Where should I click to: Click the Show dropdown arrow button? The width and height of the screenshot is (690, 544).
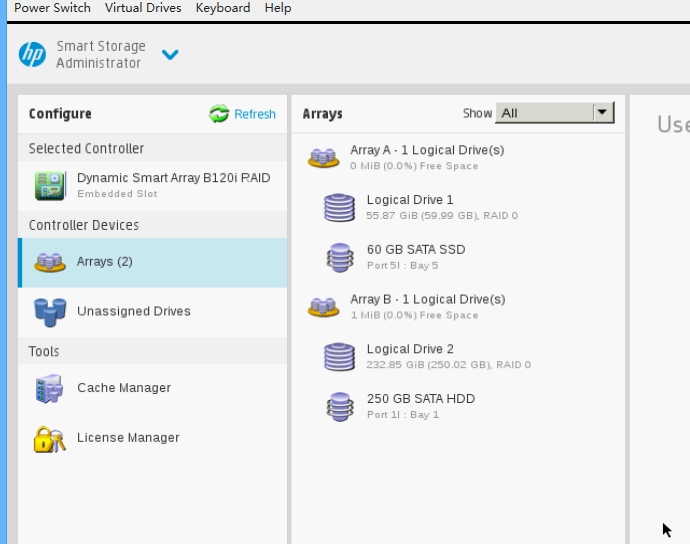pyautogui.click(x=602, y=113)
